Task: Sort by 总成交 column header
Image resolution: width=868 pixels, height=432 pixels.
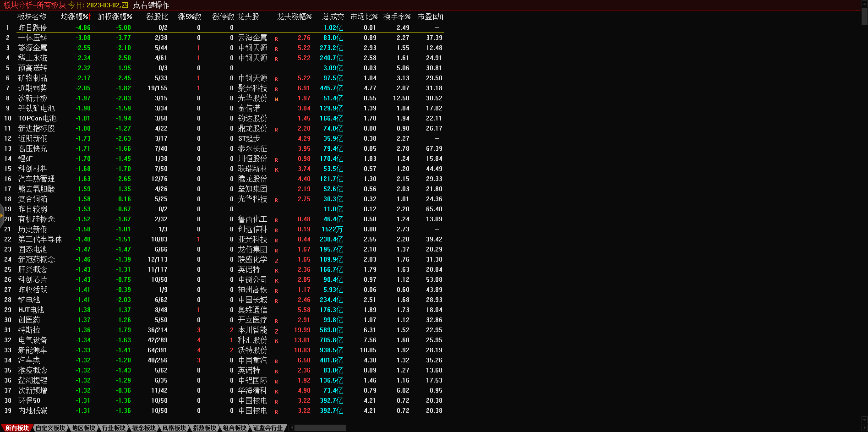Action: pyautogui.click(x=333, y=16)
